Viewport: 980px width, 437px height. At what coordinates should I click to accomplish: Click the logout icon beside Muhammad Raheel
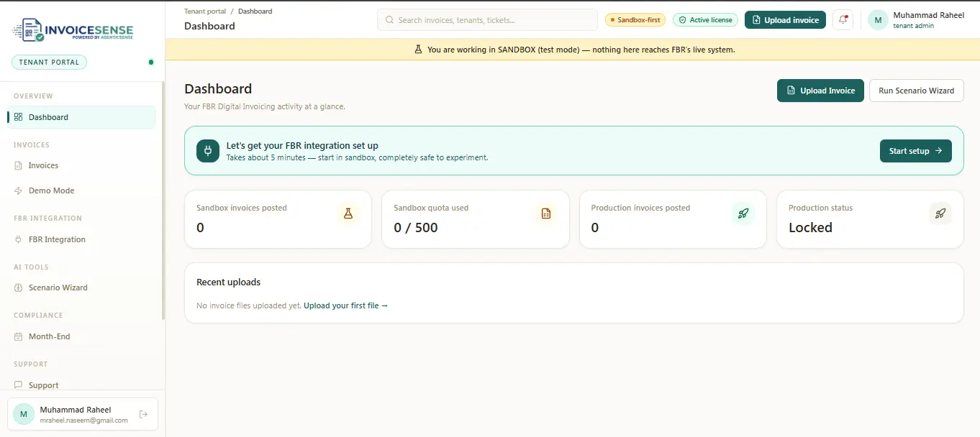click(x=143, y=414)
